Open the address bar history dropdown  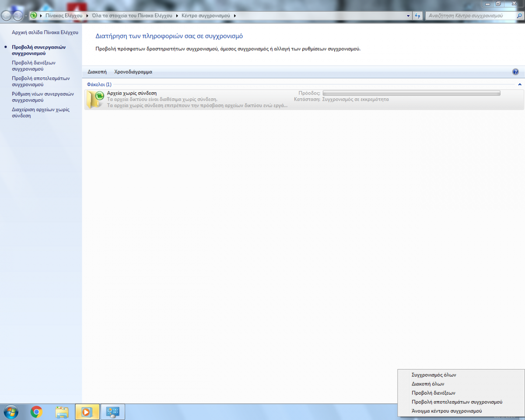point(409,15)
